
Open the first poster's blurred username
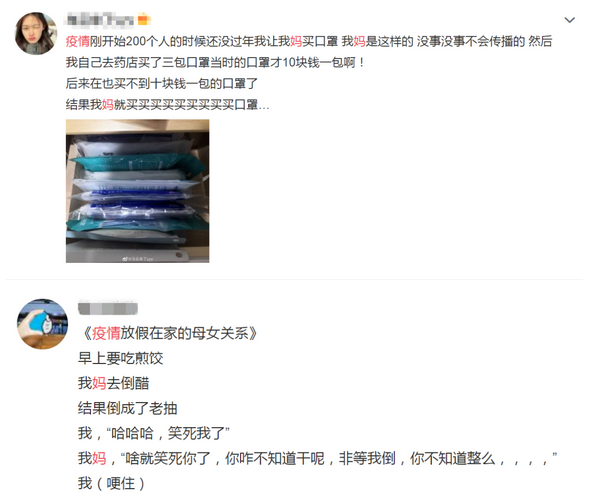tap(100, 19)
